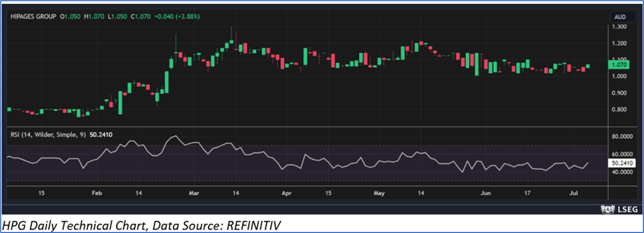The image size is (644, 233).
Task: Click the 0.900 price axis label
Action: point(619,93)
